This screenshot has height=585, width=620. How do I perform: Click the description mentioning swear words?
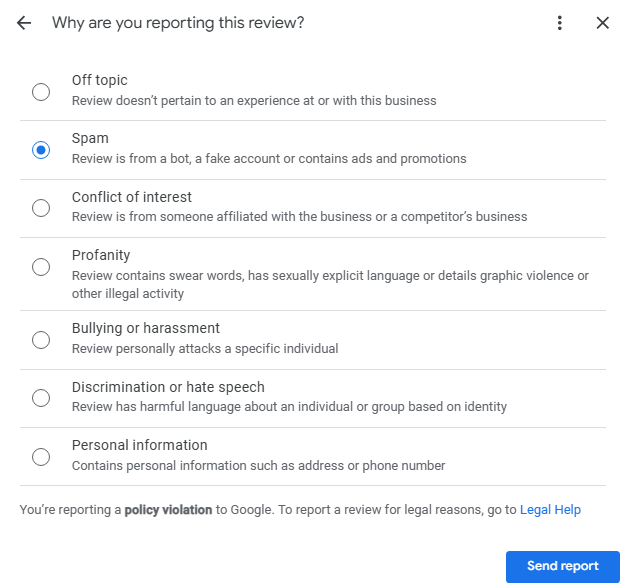(330, 276)
